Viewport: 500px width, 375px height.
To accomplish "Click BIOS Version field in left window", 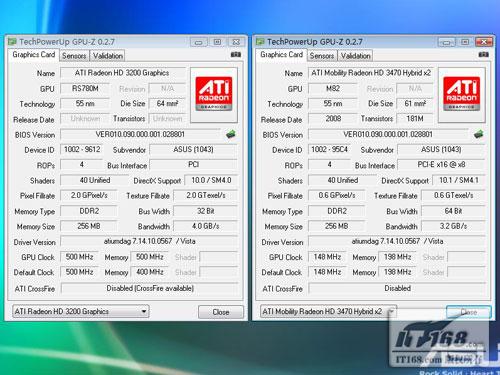I will (140, 134).
